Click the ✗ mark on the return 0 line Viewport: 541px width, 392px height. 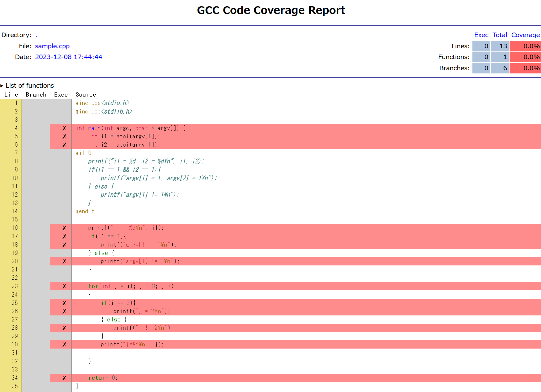[64, 378]
